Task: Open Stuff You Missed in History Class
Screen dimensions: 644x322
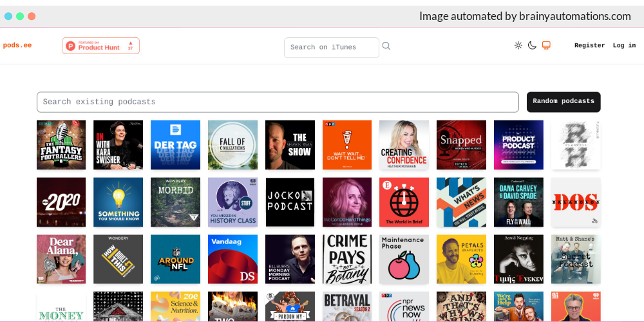Action: [233, 202]
